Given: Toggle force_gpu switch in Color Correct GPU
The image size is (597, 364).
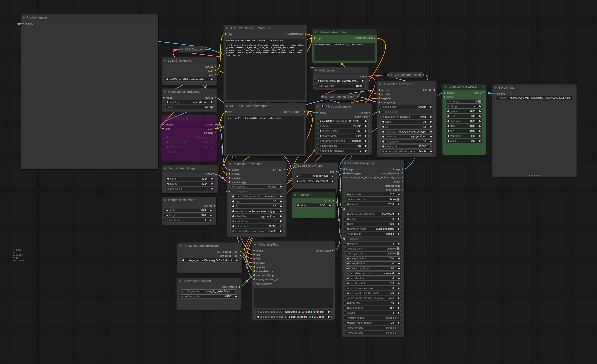Looking at the screenshot, I should click(x=479, y=101).
